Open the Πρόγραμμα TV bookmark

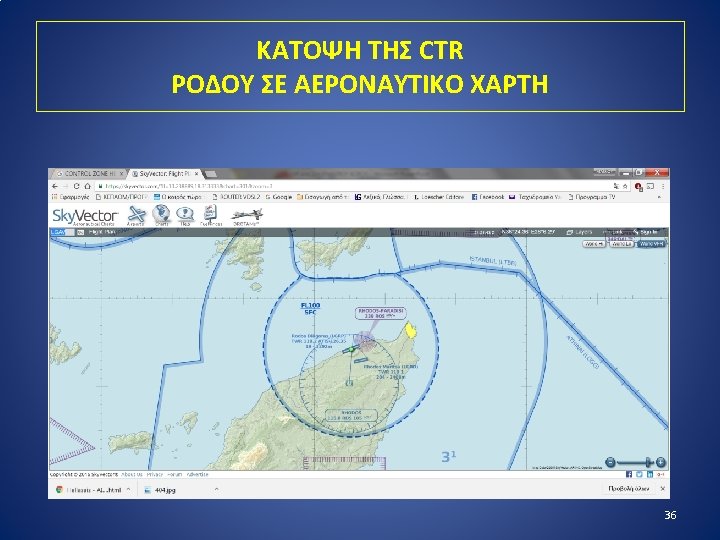(592, 197)
